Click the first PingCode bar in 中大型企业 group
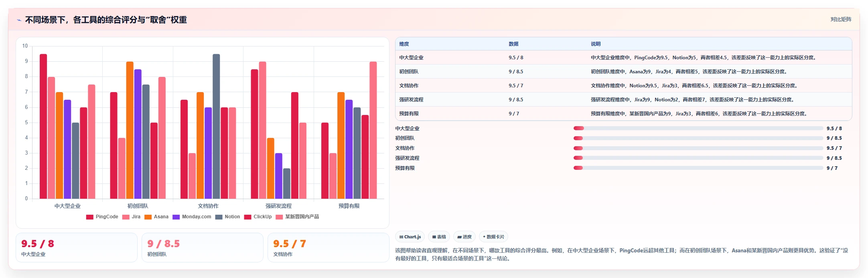The width and height of the screenshot is (868, 278). click(43, 126)
